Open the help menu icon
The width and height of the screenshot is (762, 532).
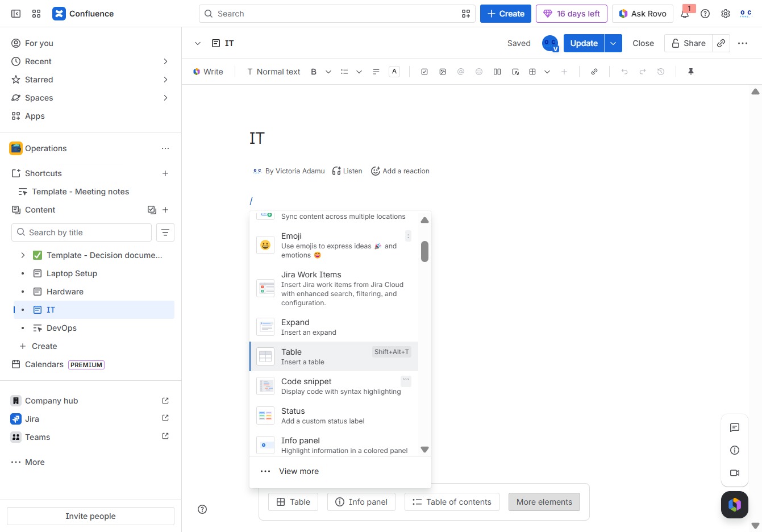[705, 14]
